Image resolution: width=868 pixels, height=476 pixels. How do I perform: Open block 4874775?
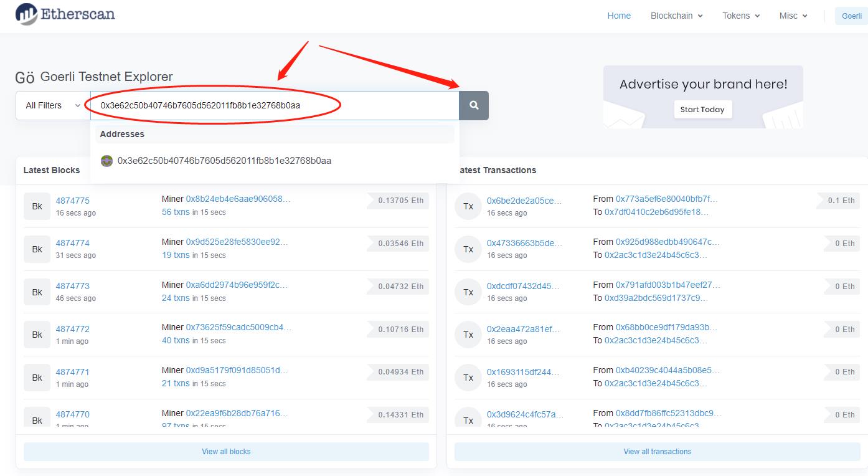72,201
